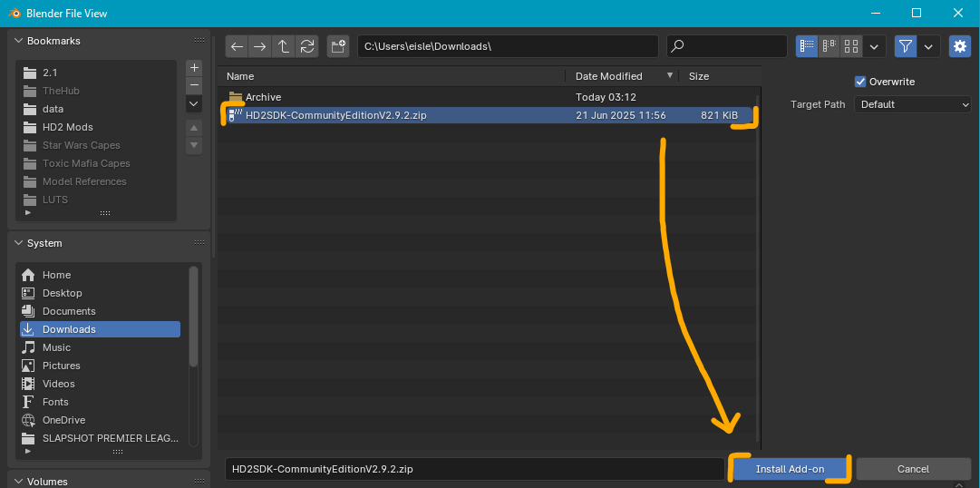The width and height of the screenshot is (980, 488).
Task: Go to OneDrive folder
Action: click(100, 420)
